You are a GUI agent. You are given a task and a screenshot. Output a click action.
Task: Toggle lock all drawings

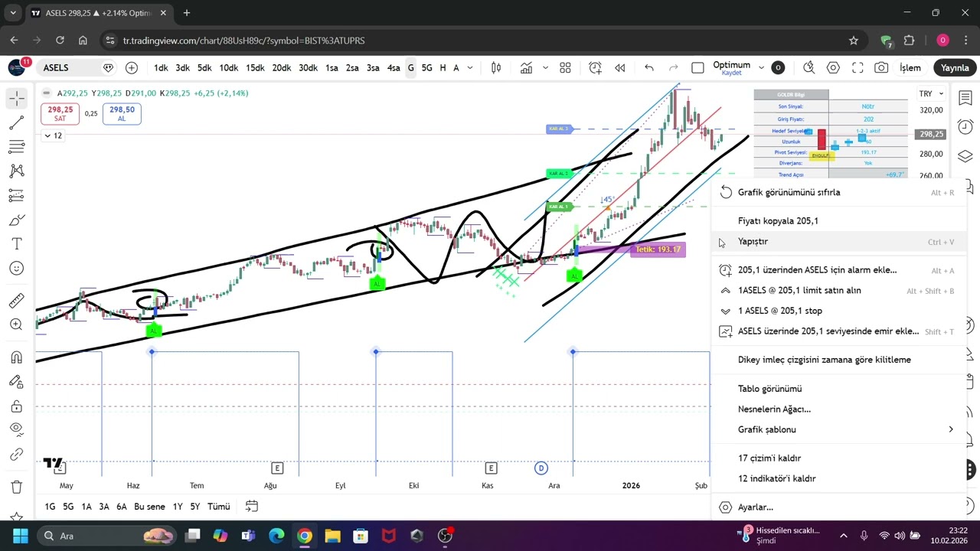(17, 406)
